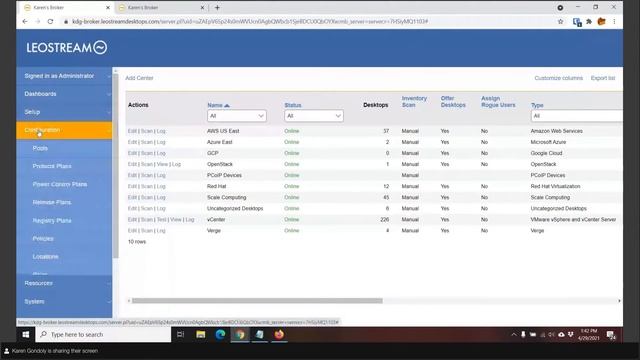This screenshot has height=360, width=640.
Task: Scan the Red Hat center
Action: [147, 186]
